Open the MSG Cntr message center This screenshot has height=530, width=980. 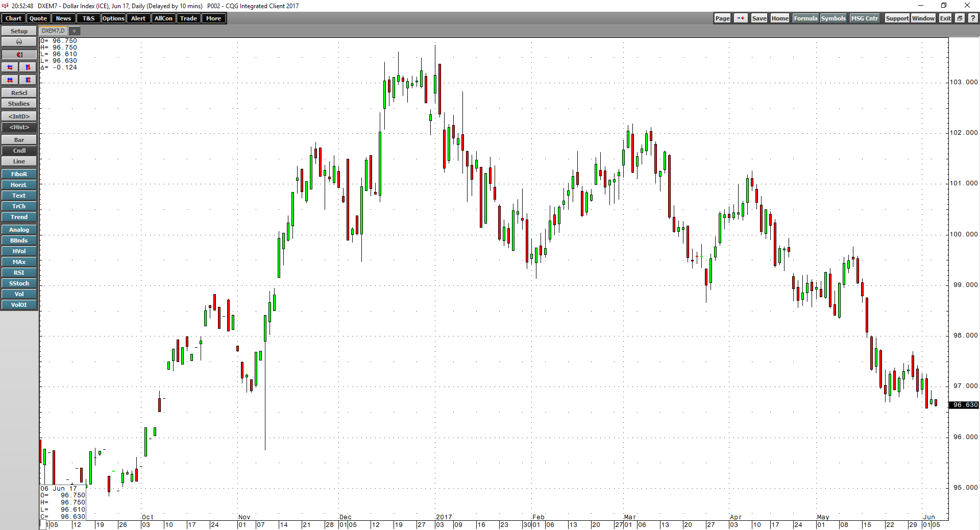(865, 18)
